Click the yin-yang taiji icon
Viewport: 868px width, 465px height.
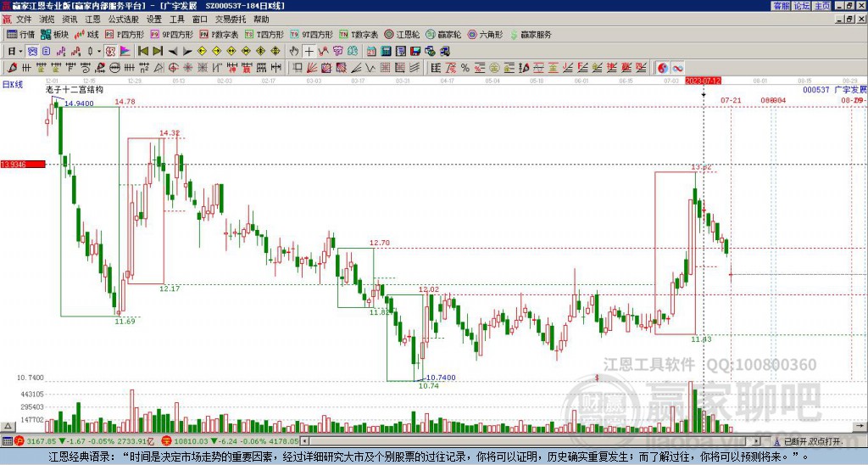click(663, 68)
